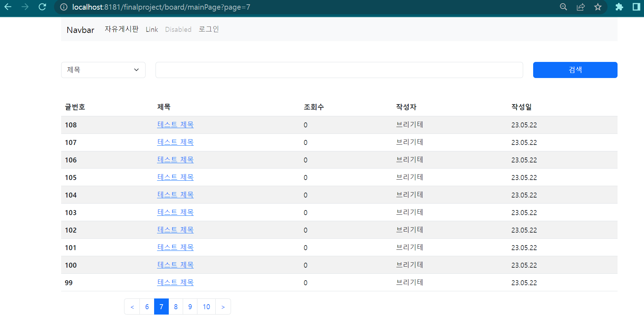Open the Navbar brand link

(x=80, y=30)
